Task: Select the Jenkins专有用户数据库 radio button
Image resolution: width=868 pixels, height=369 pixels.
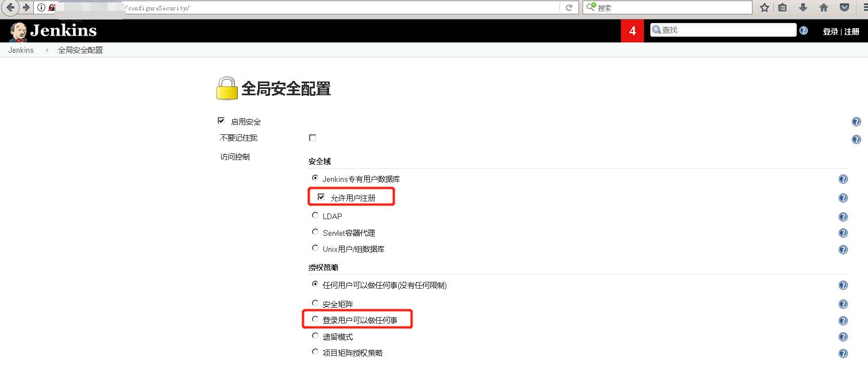Action: tap(315, 178)
